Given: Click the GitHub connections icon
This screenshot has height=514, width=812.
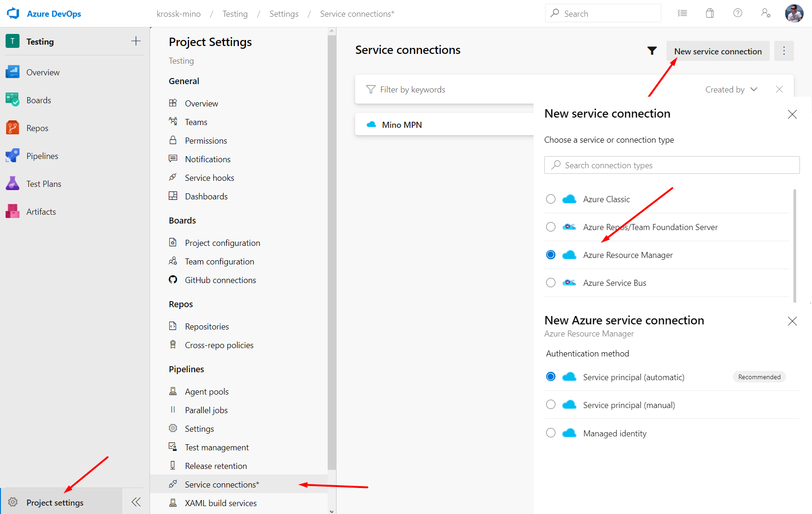Looking at the screenshot, I should (173, 279).
